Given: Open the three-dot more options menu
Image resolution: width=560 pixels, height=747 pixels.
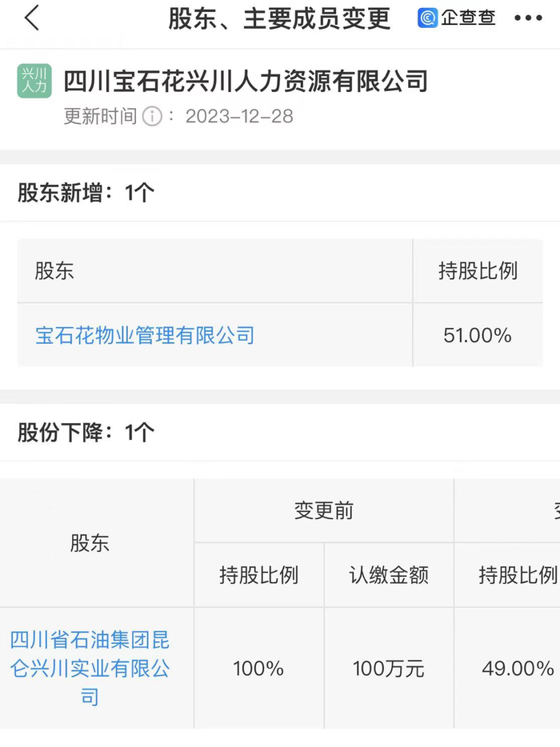Looking at the screenshot, I should click(528, 18).
